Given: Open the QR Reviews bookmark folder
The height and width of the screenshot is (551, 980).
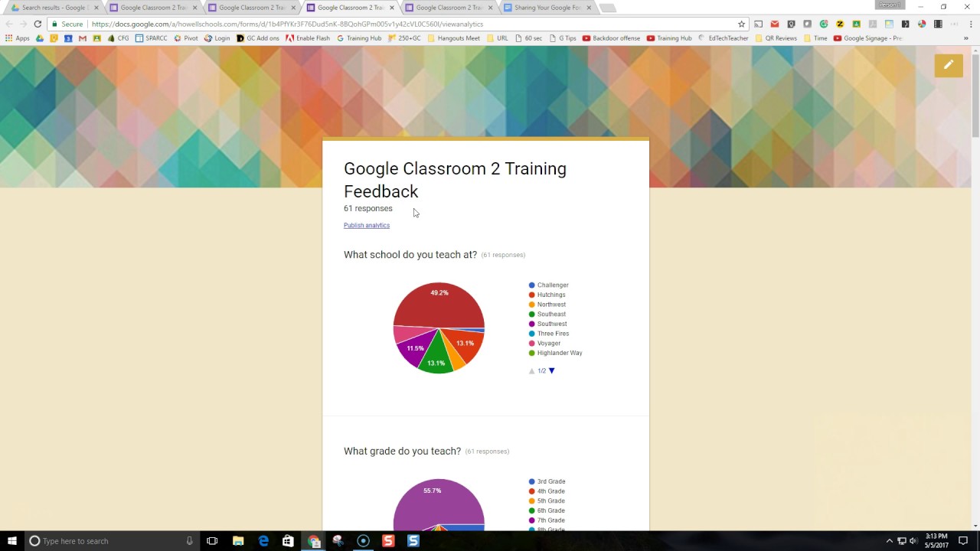Looking at the screenshot, I should pos(776,38).
